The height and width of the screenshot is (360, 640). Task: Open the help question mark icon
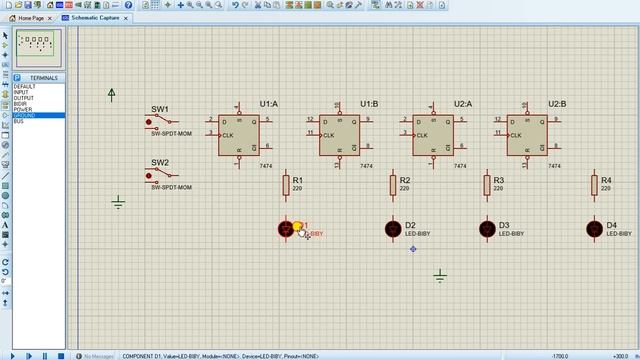coord(128,5)
